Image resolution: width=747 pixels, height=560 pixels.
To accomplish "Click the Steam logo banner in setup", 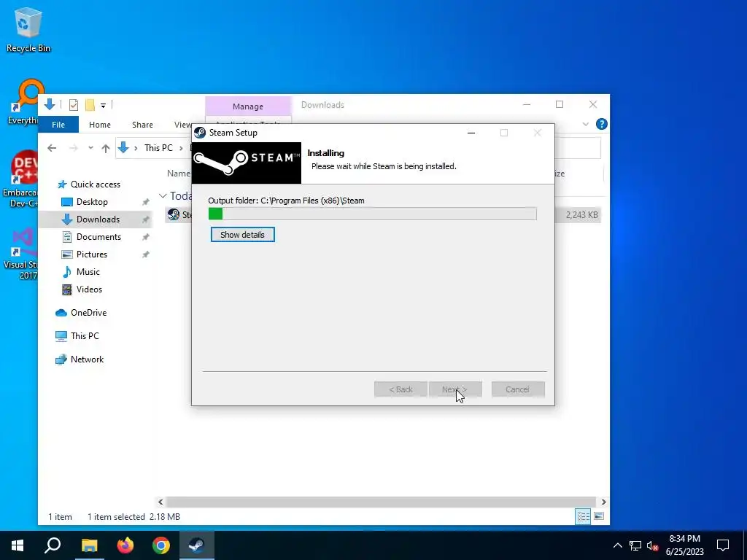I will [x=247, y=163].
